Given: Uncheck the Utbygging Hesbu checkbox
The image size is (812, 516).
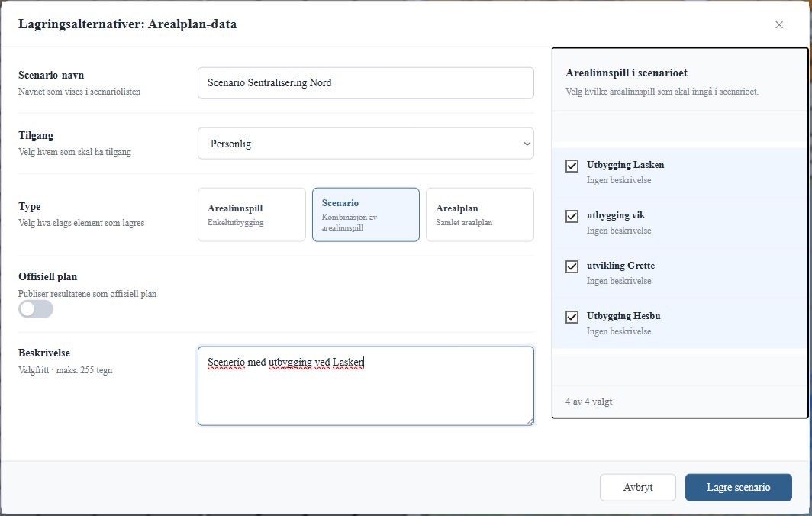Looking at the screenshot, I should pos(572,317).
